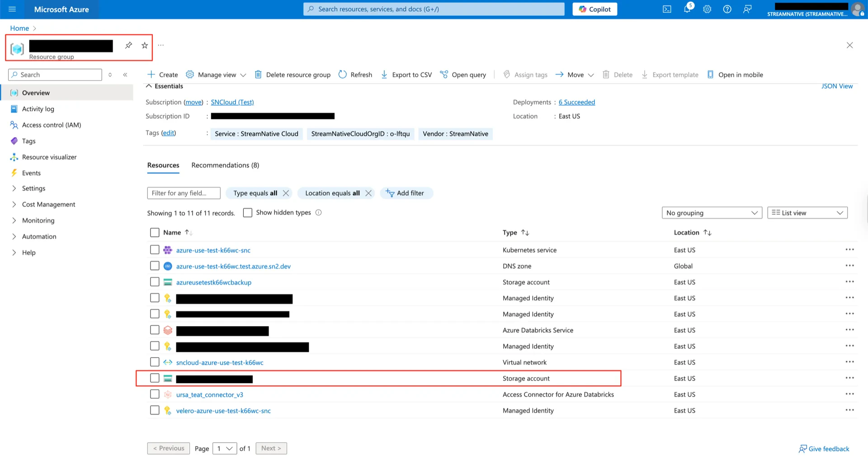
Task: Collapse the Essentials section
Action: tap(164, 86)
